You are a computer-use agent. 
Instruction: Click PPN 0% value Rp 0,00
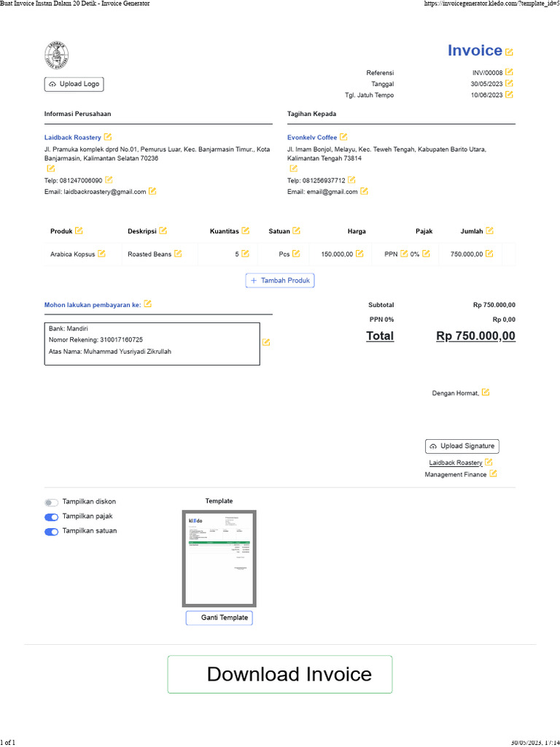(504, 320)
